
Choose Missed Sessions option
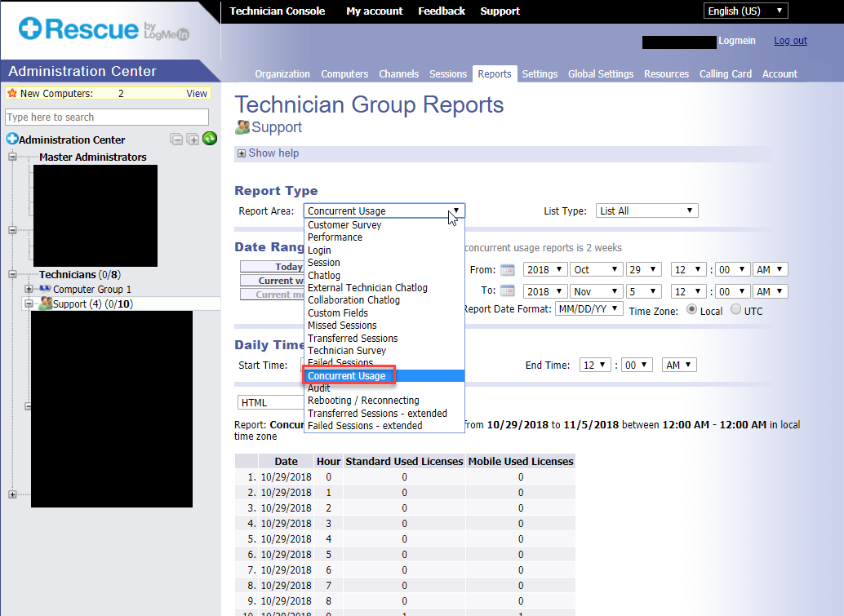(384, 326)
